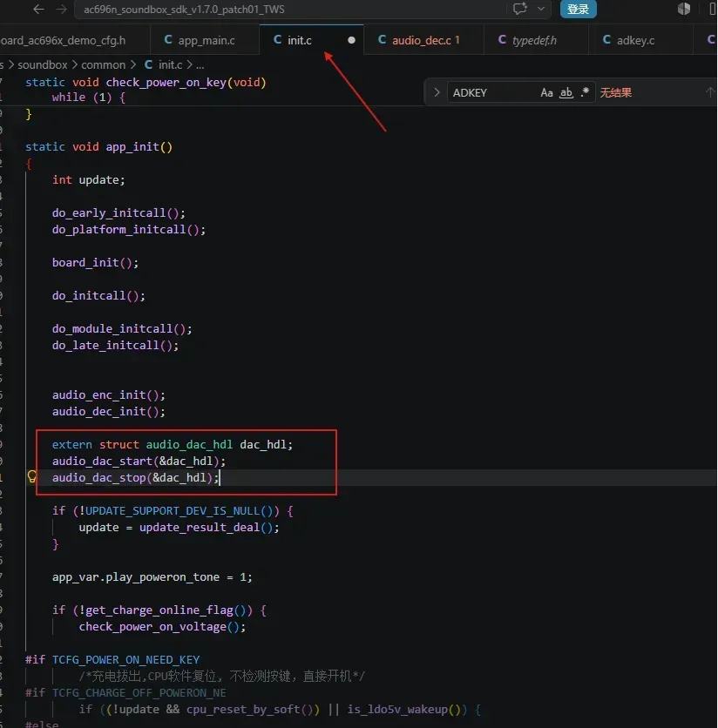
Task: Click TCFG_CHARGE_OFF_POWERON_NE macro
Action: click(139, 693)
